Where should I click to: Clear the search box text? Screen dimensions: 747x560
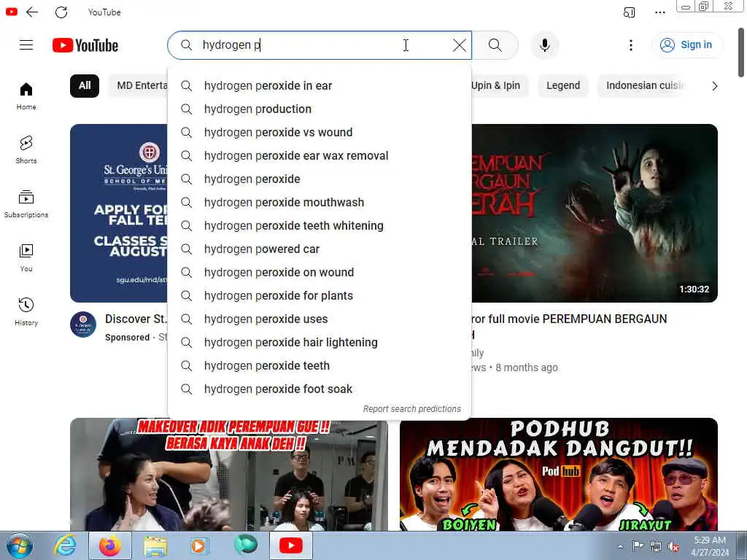pyautogui.click(x=460, y=45)
